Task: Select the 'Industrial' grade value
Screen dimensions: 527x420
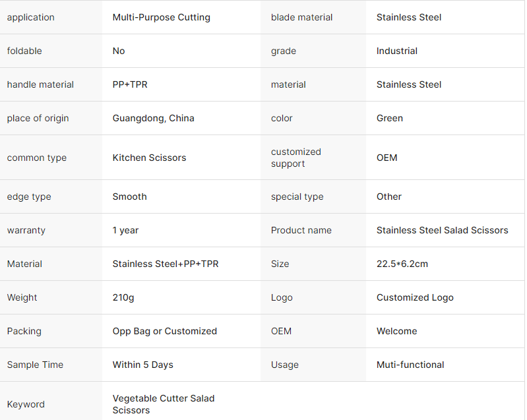Action: [397, 51]
